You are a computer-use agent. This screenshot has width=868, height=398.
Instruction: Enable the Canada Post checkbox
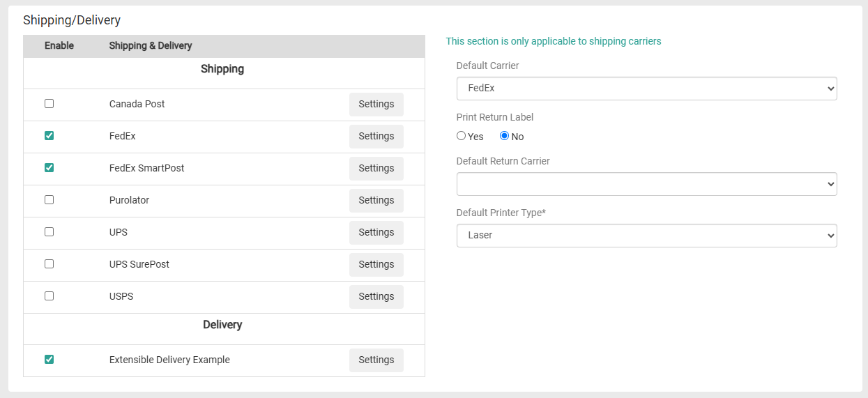[49, 104]
